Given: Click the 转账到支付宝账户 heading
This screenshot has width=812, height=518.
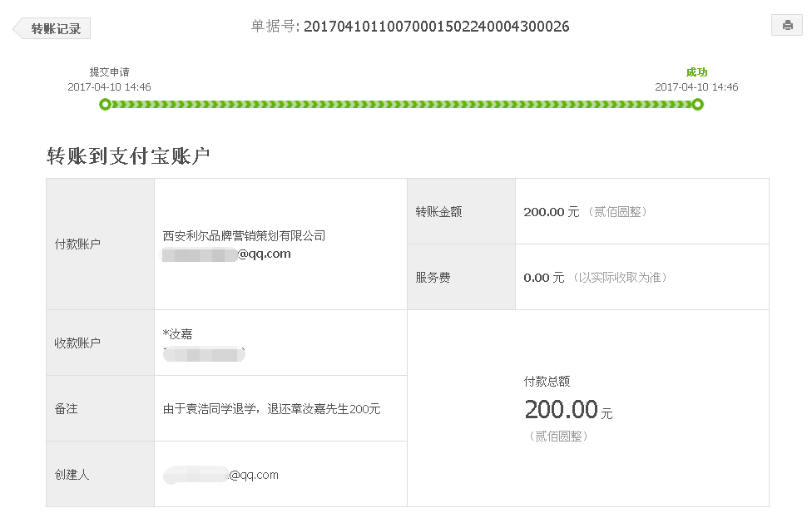Looking at the screenshot, I should (x=128, y=155).
